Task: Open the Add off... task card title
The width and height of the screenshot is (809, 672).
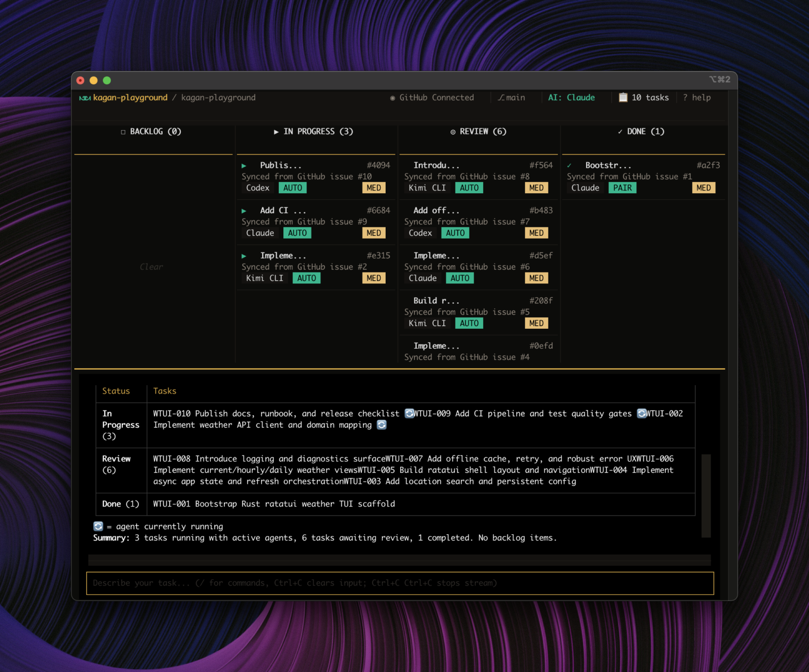Action: (436, 211)
